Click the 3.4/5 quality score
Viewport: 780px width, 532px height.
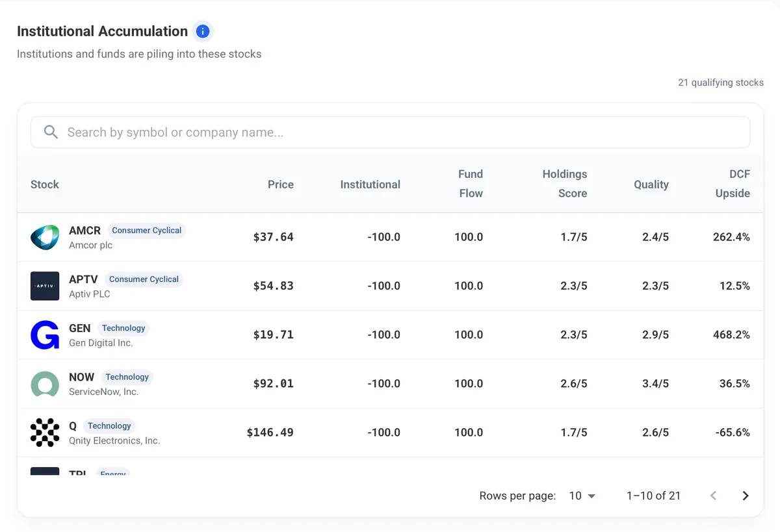[655, 383]
